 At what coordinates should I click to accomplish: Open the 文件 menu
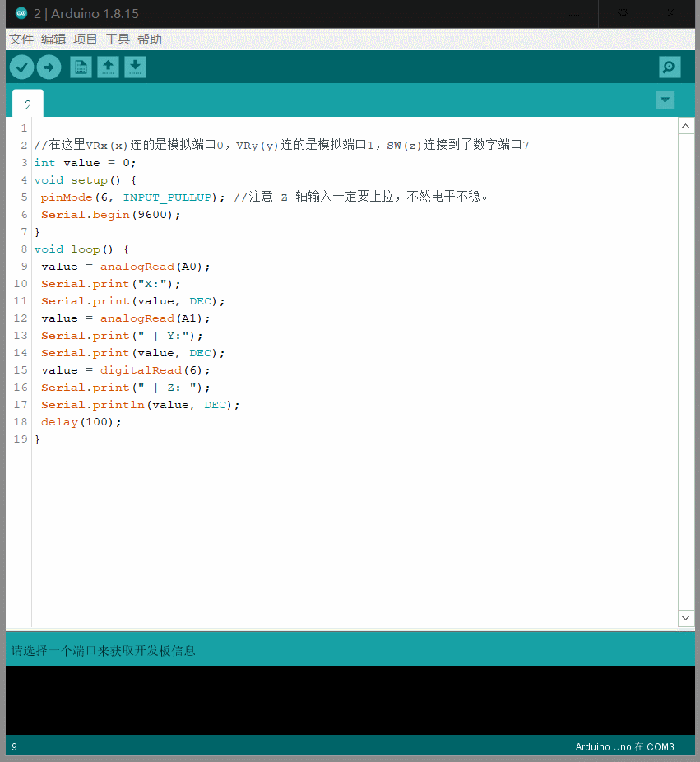[21, 39]
